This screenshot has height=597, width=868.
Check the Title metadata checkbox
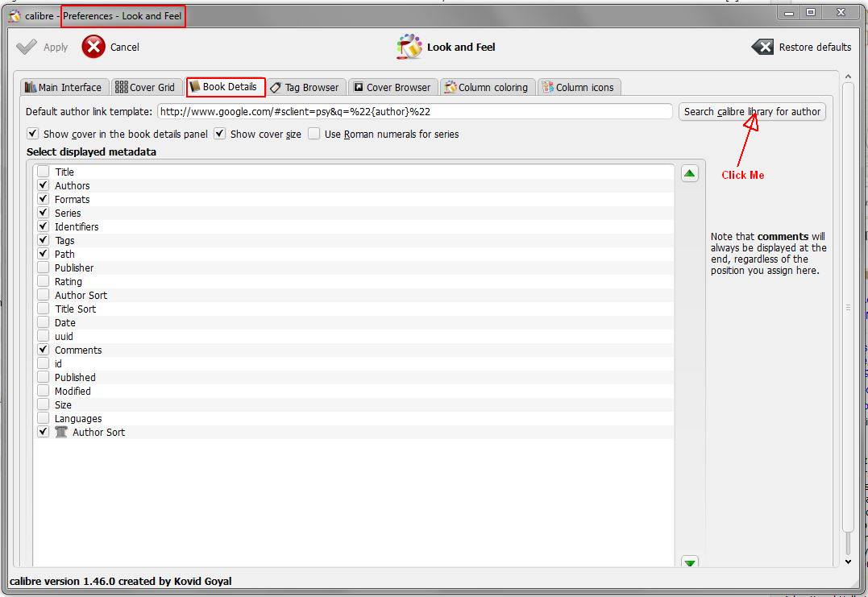point(44,172)
